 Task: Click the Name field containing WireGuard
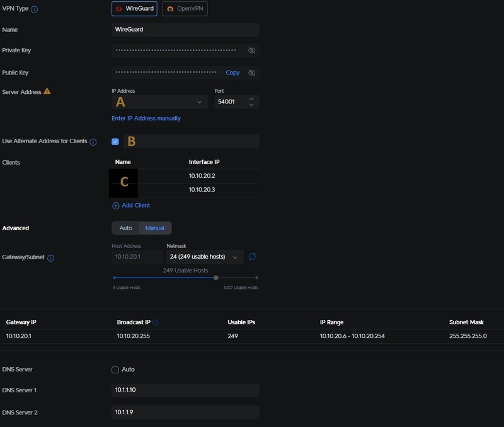[185, 30]
